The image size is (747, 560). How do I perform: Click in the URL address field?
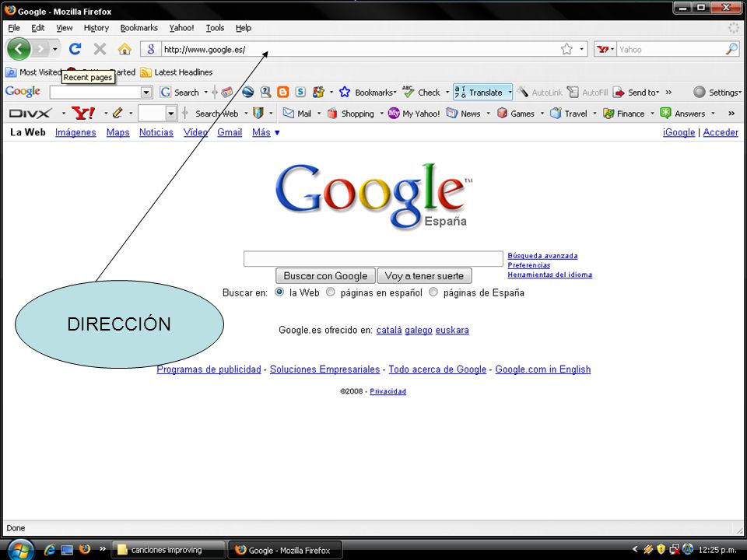click(360, 49)
